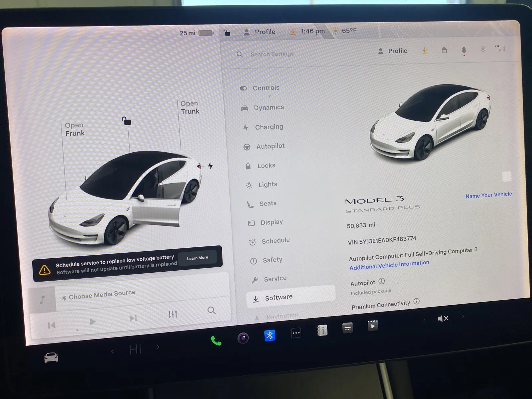Select the Bluetooth icon in the dock
This screenshot has height=399, width=532.
[270, 335]
